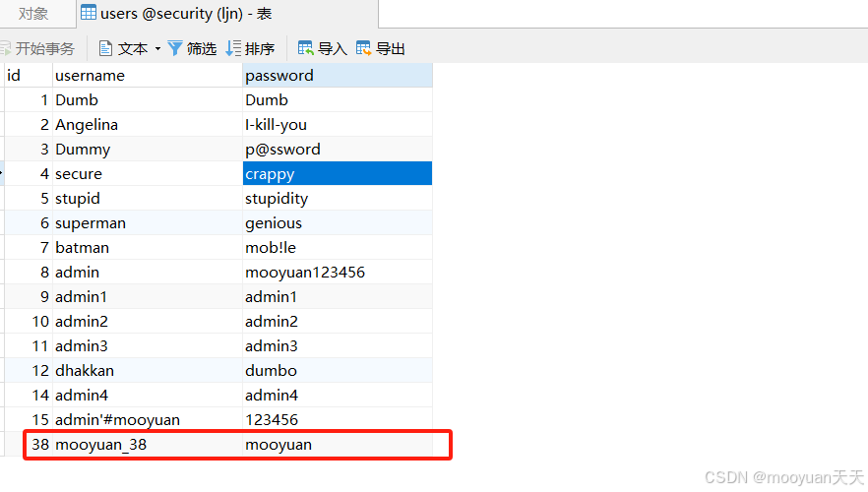Select username cell dhakkan
Screen dimensions: 868x492
[148, 371]
